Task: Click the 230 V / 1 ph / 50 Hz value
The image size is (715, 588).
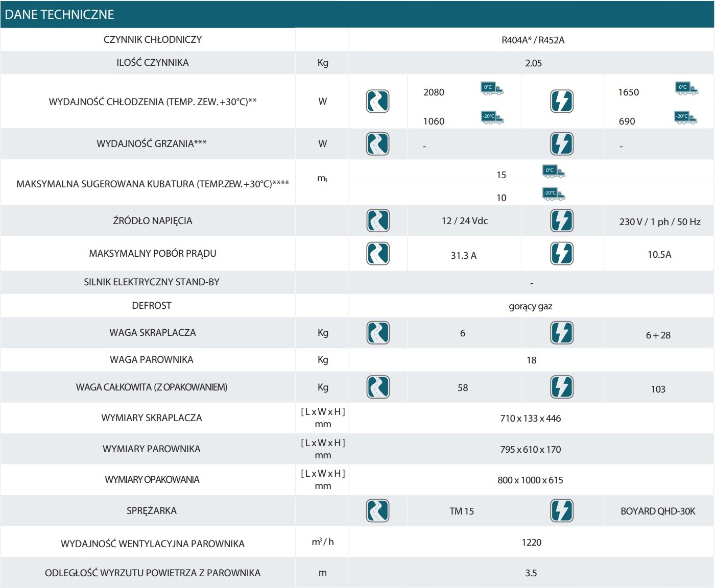Action: 660,222
